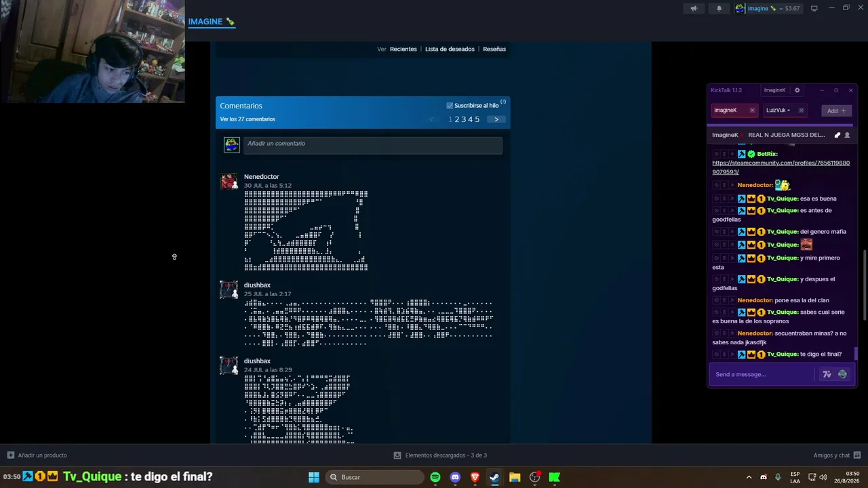Open Reseñas link
Viewport: 868px width, 488px height.
coord(494,49)
